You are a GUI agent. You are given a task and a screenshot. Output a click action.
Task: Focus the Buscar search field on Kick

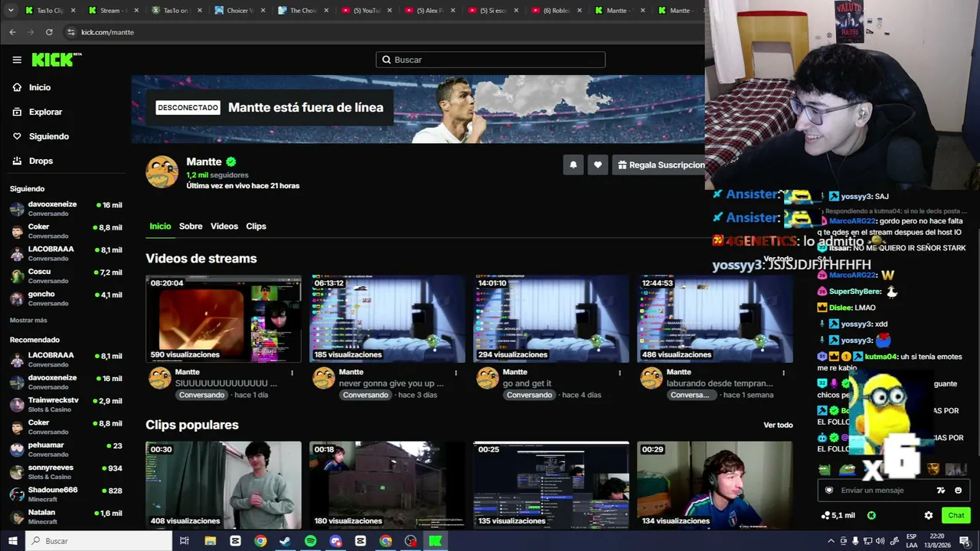click(x=491, y=60)
